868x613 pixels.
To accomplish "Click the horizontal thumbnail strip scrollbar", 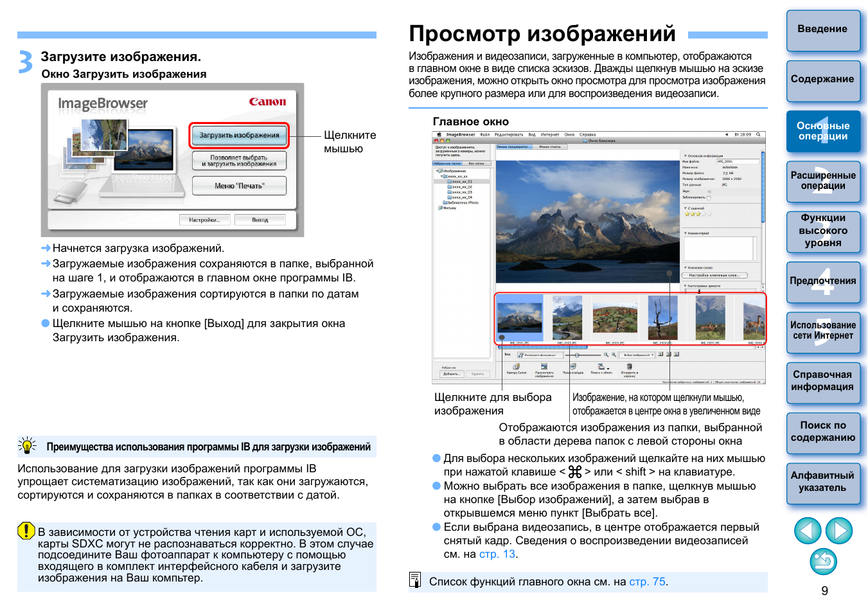I will (x=542, y=348).
